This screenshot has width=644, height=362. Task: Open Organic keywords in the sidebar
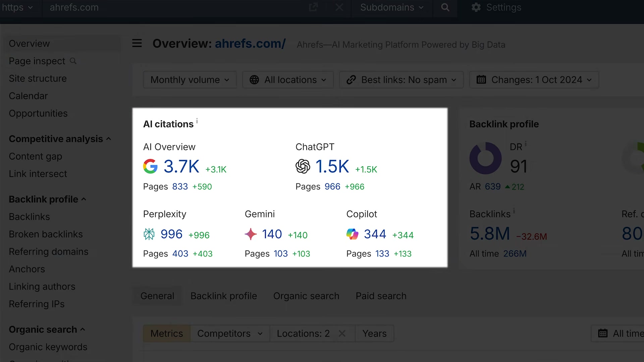click(48, 347)
